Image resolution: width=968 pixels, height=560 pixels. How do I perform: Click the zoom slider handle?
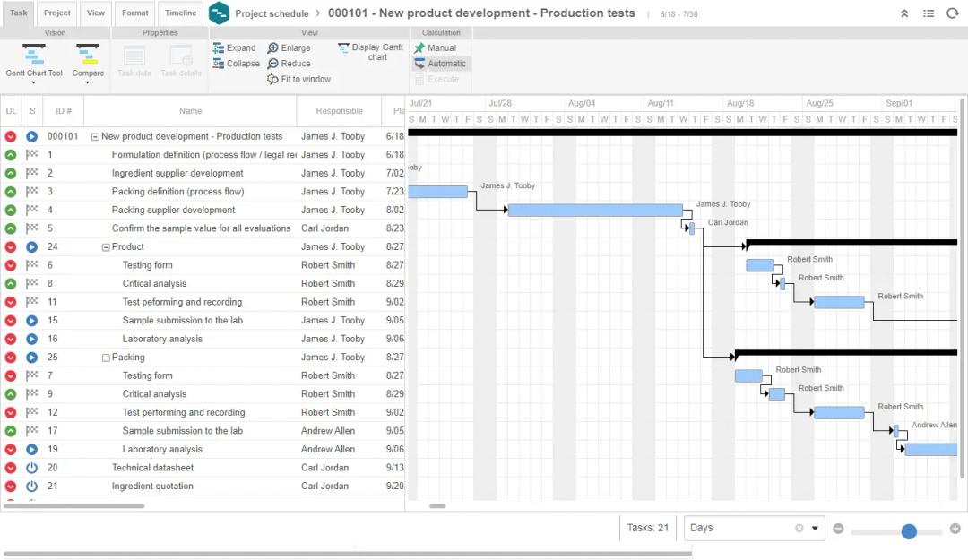click(x=909, y=531)
